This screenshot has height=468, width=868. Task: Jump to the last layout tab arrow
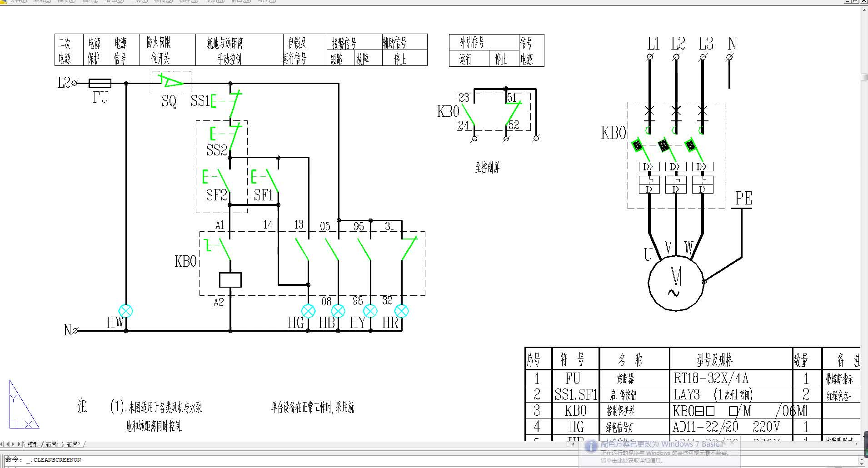click(19, 444)
